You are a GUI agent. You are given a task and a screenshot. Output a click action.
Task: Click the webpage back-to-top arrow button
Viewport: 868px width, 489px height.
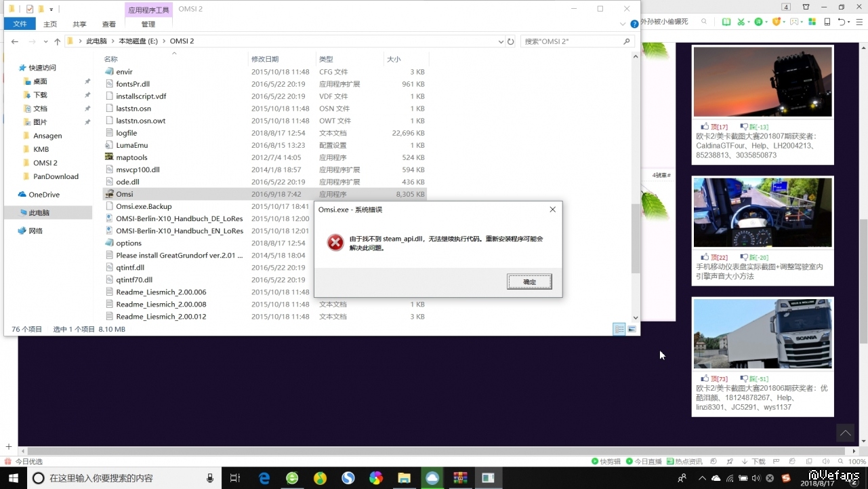[845, 433]
